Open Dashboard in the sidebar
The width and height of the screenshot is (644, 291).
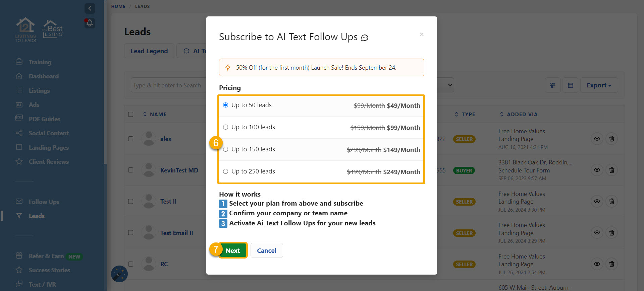pyautogui.click(x=44, y=76)
